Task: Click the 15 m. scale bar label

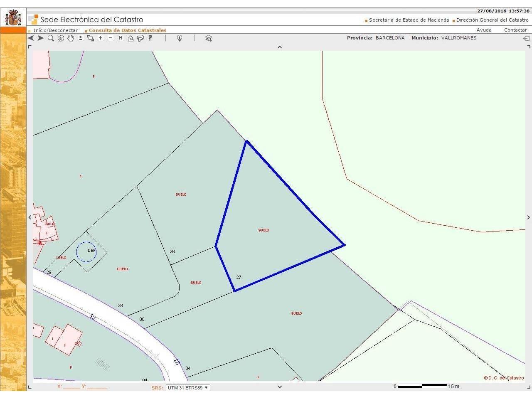Action: pos(454,387)
